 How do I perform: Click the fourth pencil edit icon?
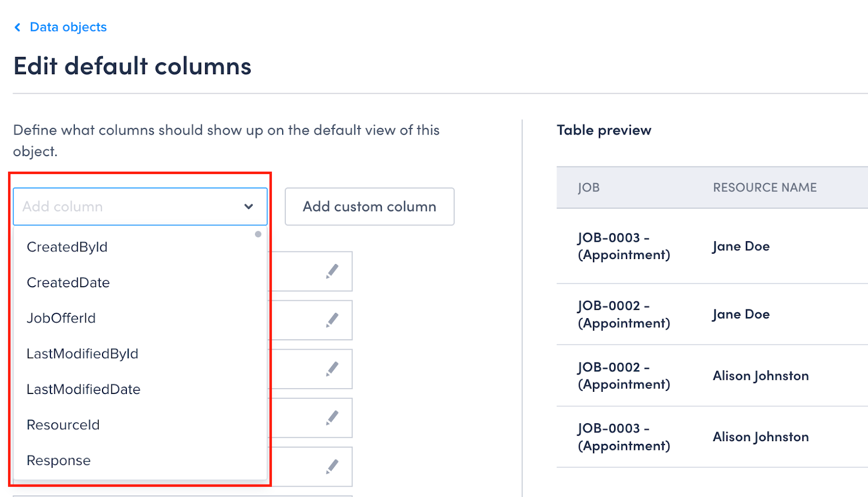coord(332,417)
